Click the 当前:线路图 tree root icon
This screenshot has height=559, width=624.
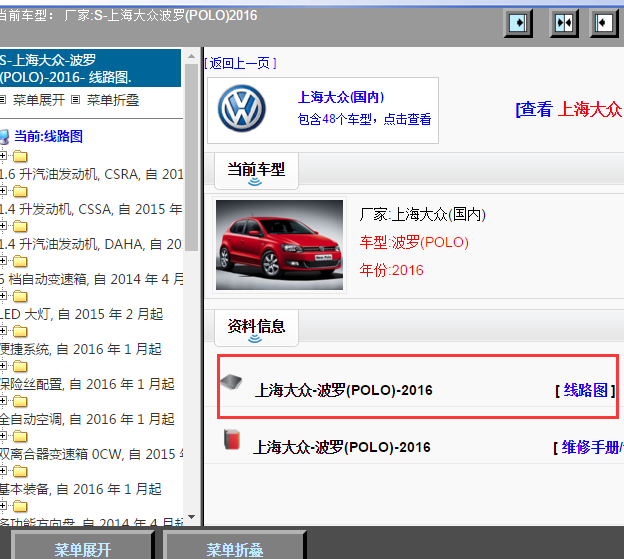pos(4,136)
